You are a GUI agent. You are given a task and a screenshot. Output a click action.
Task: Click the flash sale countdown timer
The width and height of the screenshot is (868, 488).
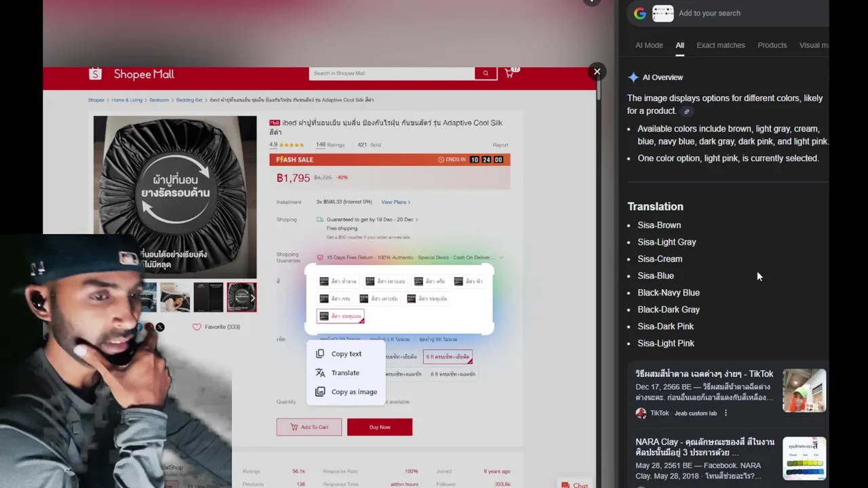487,160
